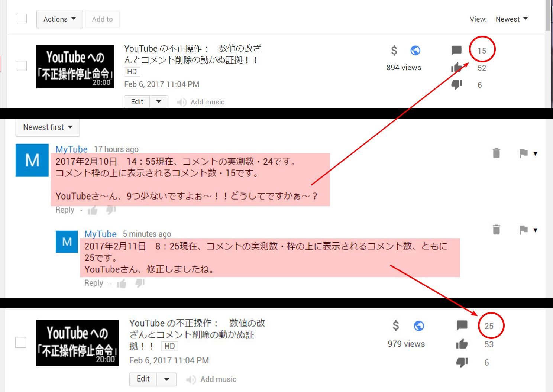Click the thumbs-down icon in the 979 views row
The image size is (553, 392).
coord(462,362)
